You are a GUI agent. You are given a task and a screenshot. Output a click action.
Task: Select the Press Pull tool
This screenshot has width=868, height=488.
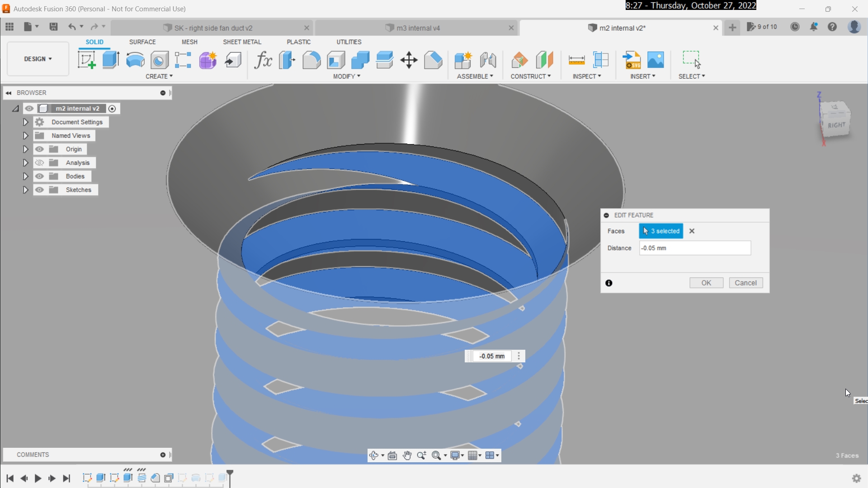pyautogui.click(x=287, y=60)
